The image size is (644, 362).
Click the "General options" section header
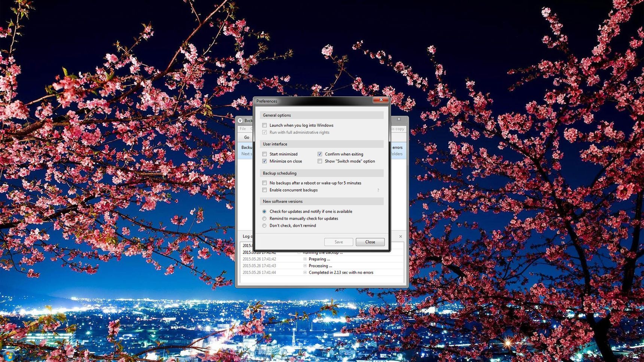322,115
